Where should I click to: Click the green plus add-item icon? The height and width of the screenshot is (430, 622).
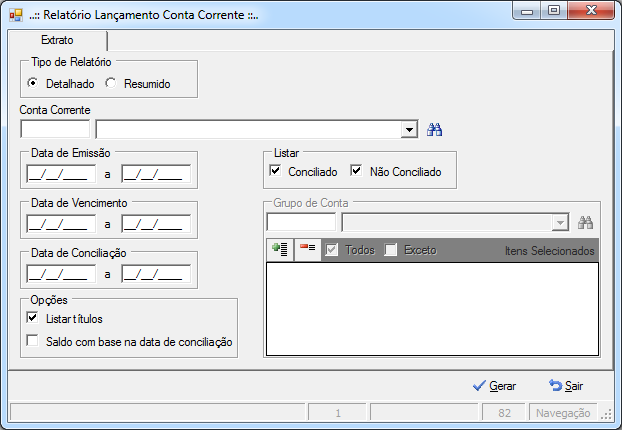pyautogui.click(x=280, y=250)
